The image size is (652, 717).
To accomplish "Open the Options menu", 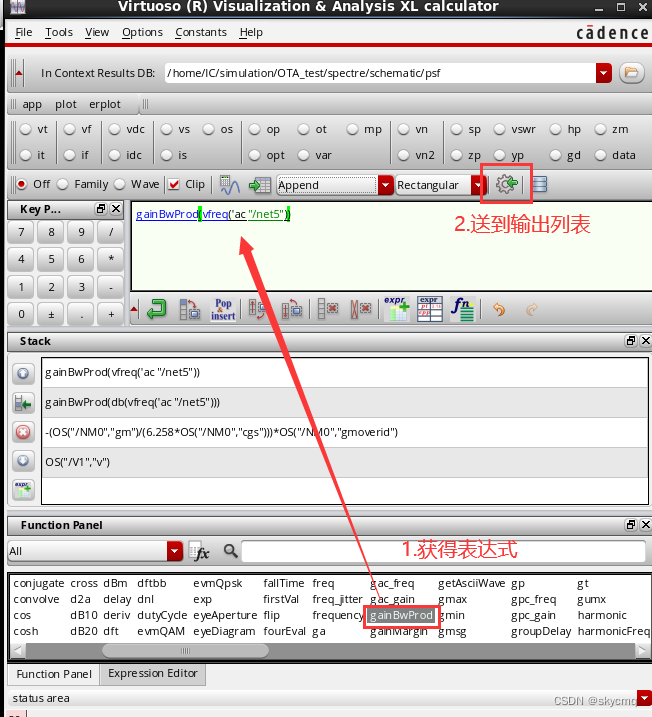I will point(142,32).
